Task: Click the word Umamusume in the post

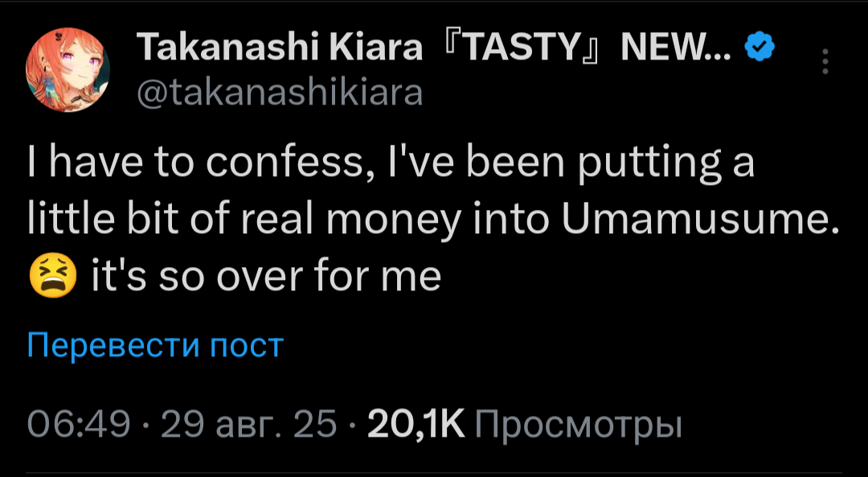Action: pos(696,220)
